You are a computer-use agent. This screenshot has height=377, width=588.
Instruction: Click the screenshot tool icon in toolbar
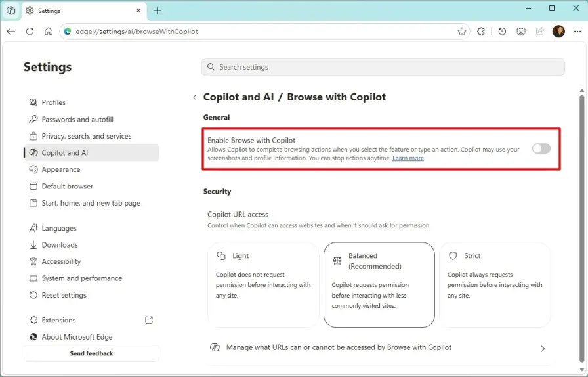click(521, 32)
